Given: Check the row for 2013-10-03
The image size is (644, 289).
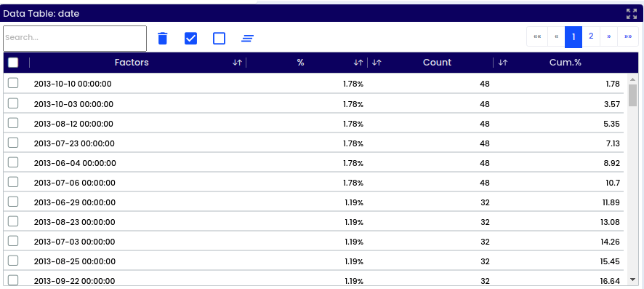Looking at the screenshot, I should coord(13,103).
